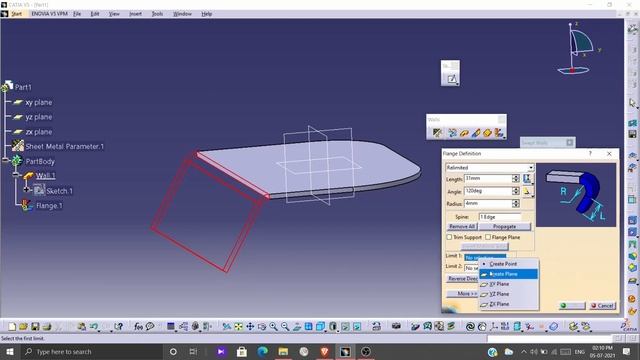Click the OK button with green icon

572,305
